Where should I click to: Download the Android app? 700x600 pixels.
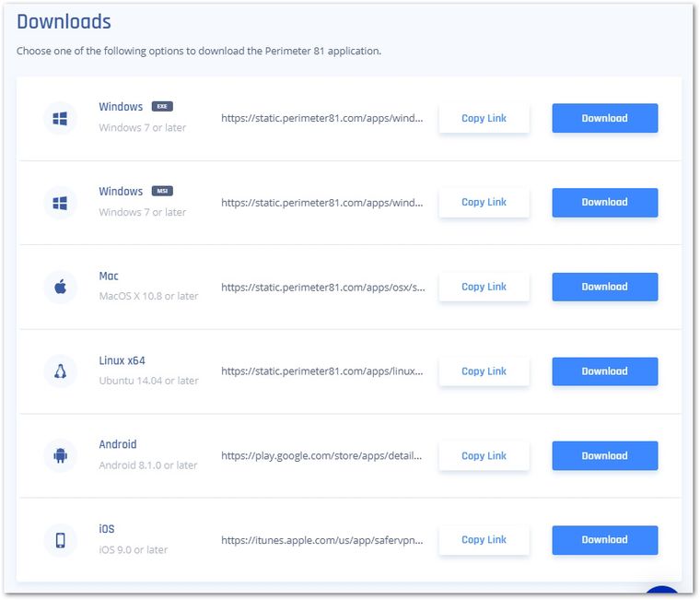(604, 455)
